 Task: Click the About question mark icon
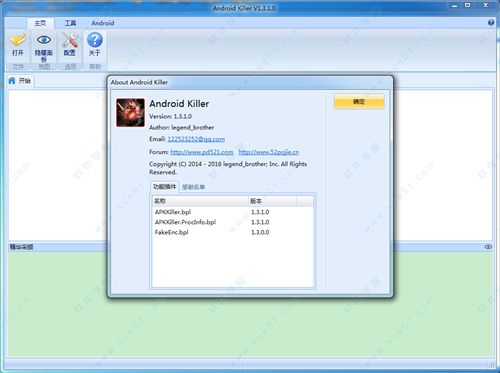pos(95,40)
